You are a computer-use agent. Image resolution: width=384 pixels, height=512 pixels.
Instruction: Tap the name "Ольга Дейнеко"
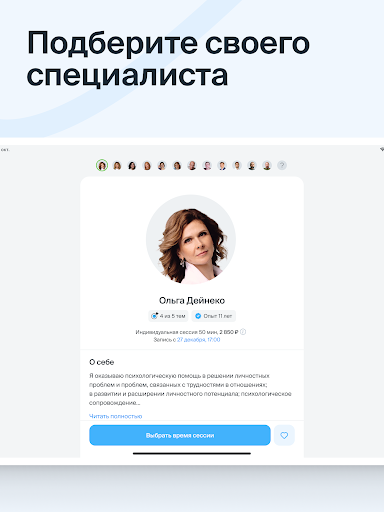pyautogui.click(x=192, y=301)
